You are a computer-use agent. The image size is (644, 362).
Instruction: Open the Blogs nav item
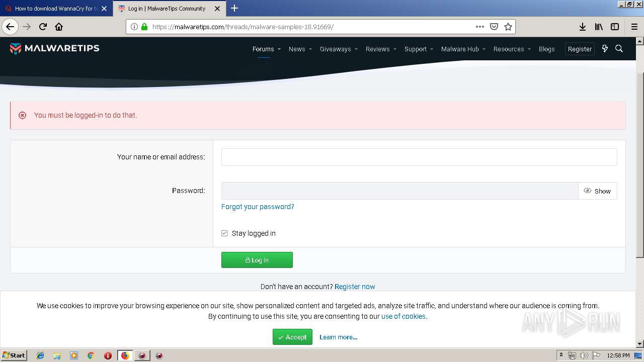(546, 49)
